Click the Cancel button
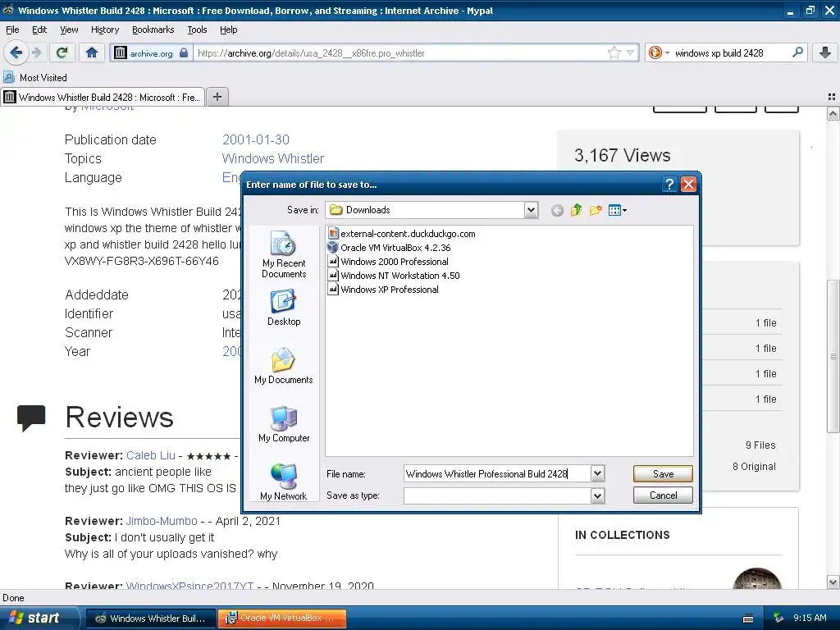Image resolution: width=840 pixels, height=630 pixels. tap(663, 495)
